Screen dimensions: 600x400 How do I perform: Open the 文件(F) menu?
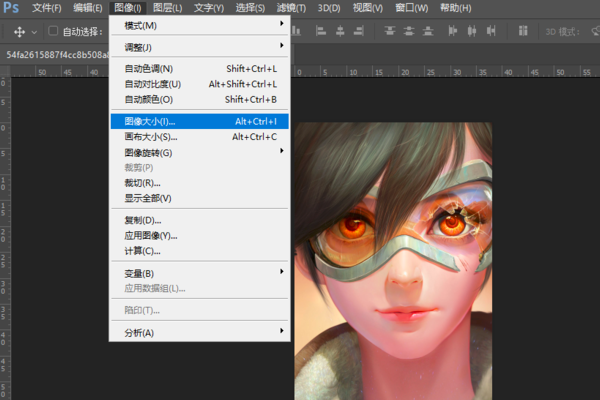47,8
